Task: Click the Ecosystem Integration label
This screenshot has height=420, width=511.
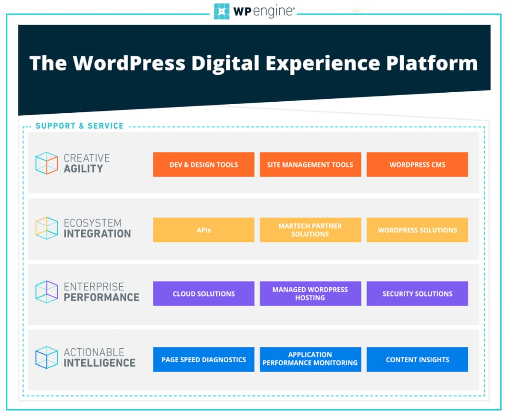Action: click(97, 228)
